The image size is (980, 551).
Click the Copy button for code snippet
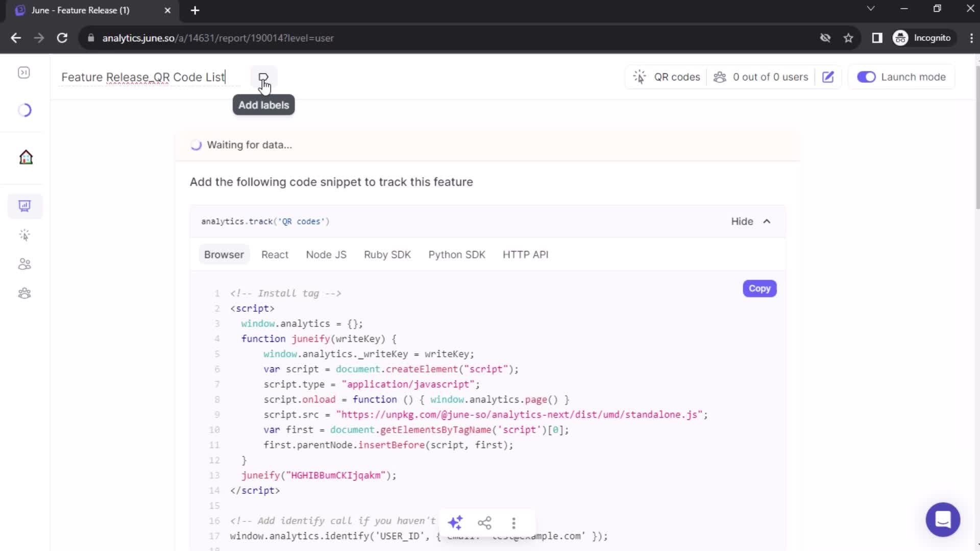[x=759, y=289]
